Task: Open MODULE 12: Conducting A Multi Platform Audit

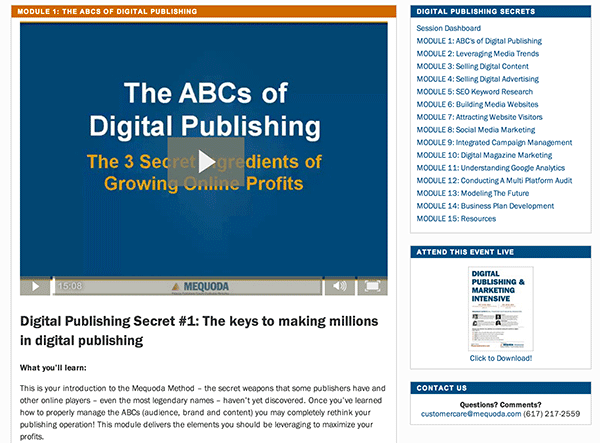Action: [x=494, y=180]
